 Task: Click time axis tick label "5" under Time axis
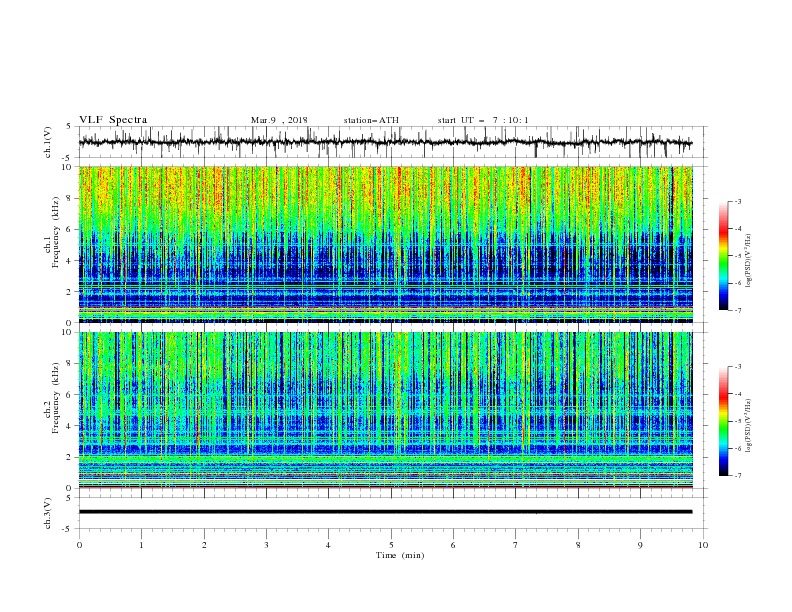391,545
